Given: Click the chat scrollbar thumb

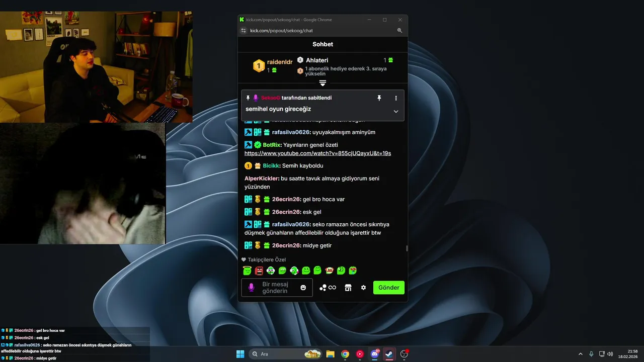Looking at the screenshot, I should (407, 248).
